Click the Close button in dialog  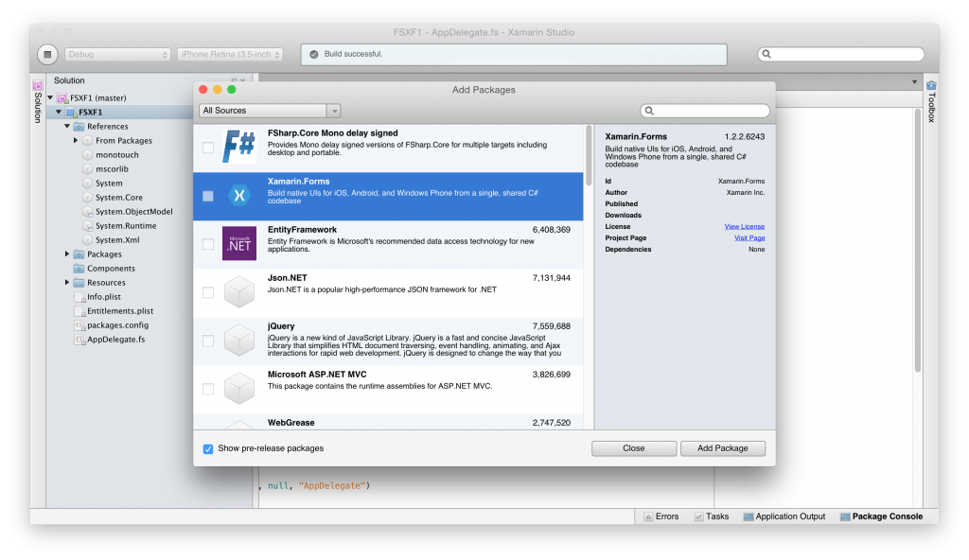(634, 448)
